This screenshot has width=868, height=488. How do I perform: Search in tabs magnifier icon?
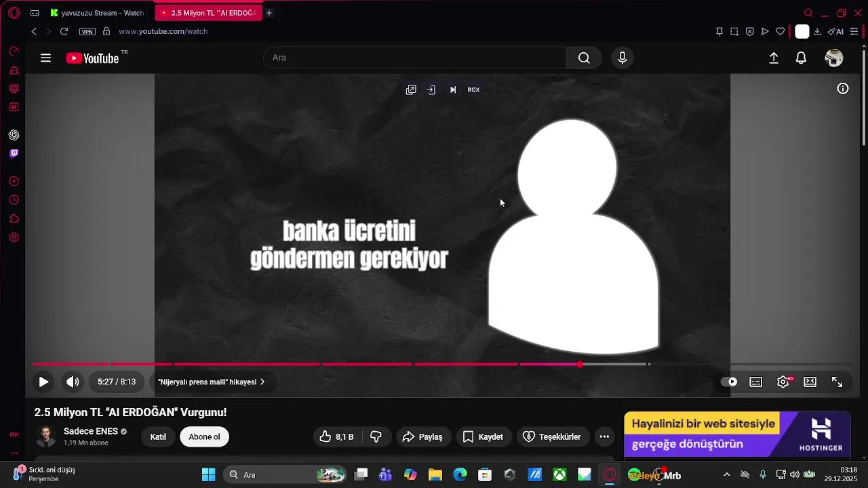click(x=808, y=13)
